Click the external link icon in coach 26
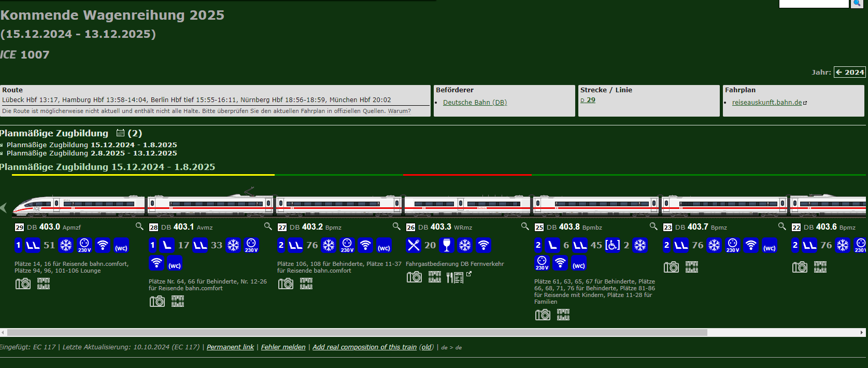Viewport: 868px width, 368px height. tap(469, 274)
